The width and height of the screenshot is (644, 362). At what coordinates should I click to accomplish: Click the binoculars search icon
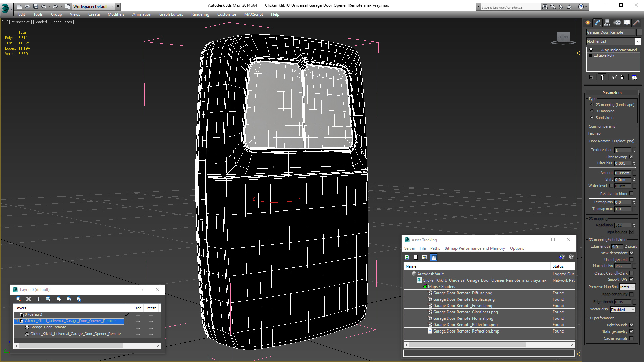[545, 7]
